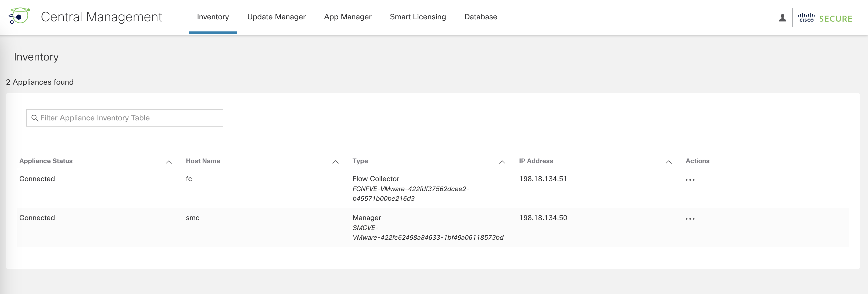This screenshot has width=868, height=294.
Task: Open the user profile icon menu
Action: click(782, 18)
